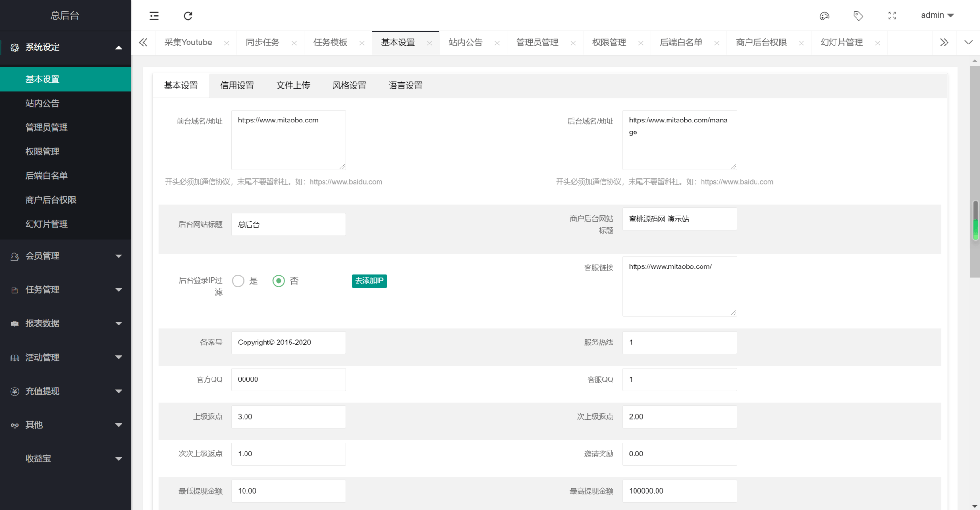Image resolution: width=980 pixels, height=510 pixels.
Task: Select 否 for backend login IP filter
Action: pos(278,281)
